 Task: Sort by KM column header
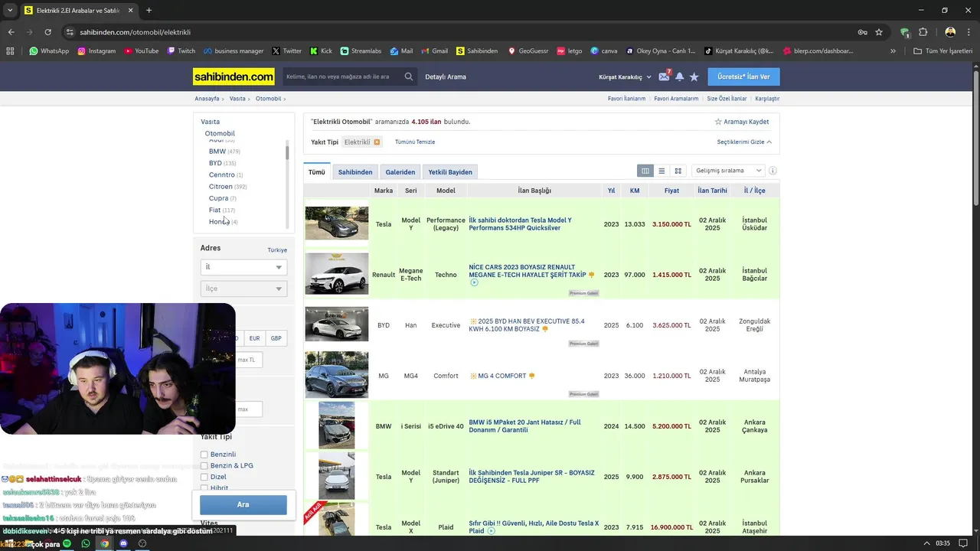pyautogui.click(x=635, y=191)
